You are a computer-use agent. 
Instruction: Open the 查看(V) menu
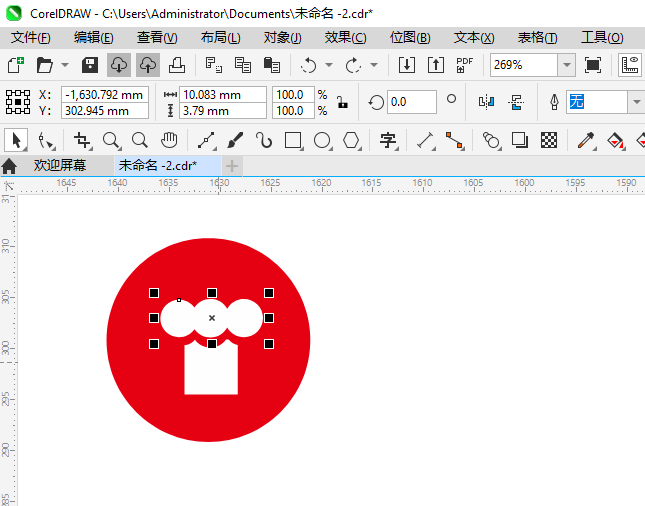pos(157,38)
